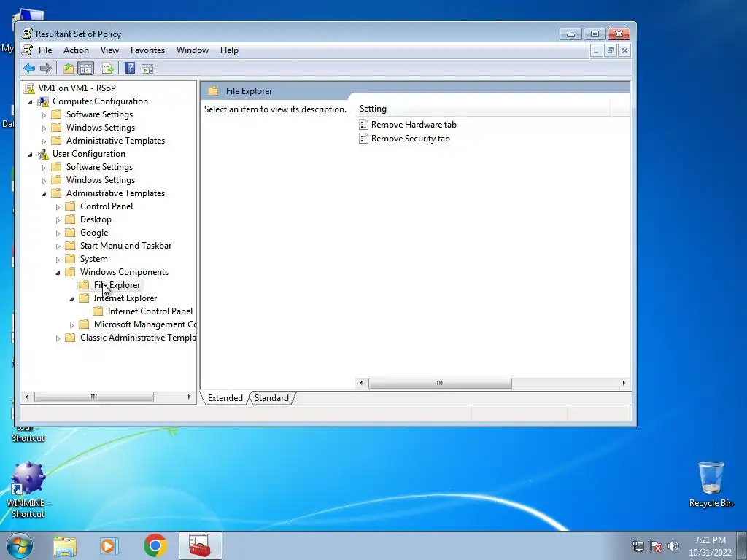Click the red toolbox MMC taskbar button
This screenshot has width=747, height=560.
(200, 545)
